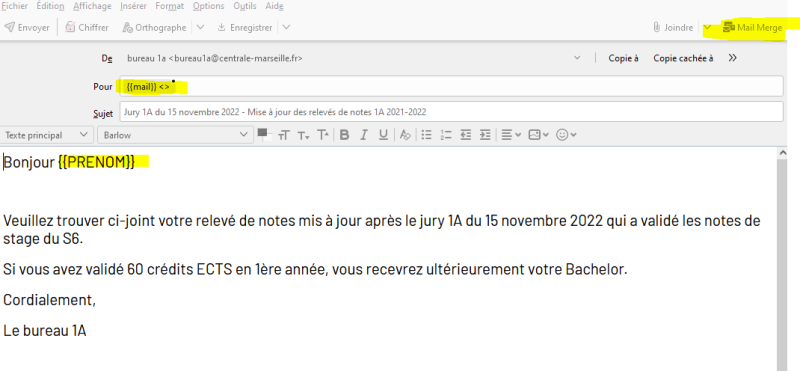Open the Édition menu
The image size is (800, 371).
tap(51, 6)
